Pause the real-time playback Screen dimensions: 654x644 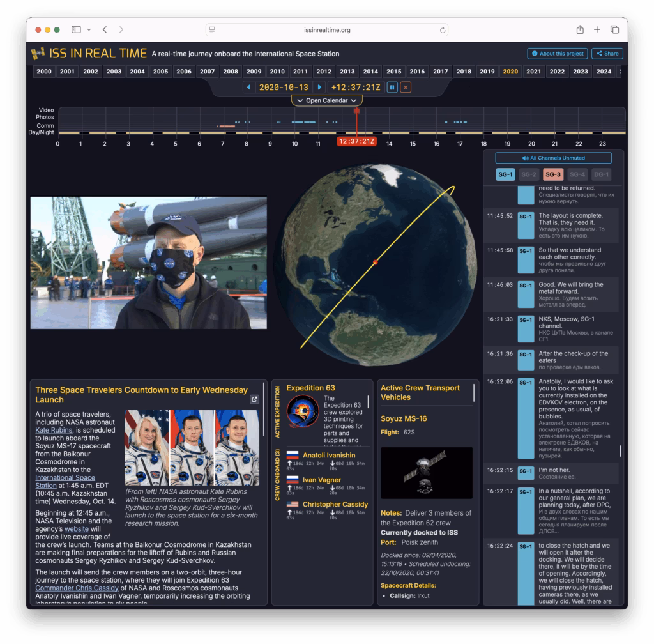[393, 87]
